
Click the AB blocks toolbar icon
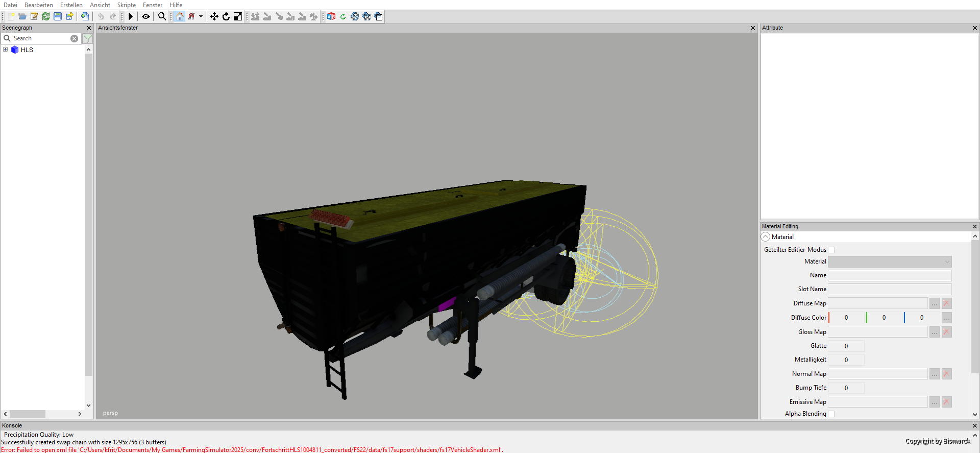[x=331, y=16]
